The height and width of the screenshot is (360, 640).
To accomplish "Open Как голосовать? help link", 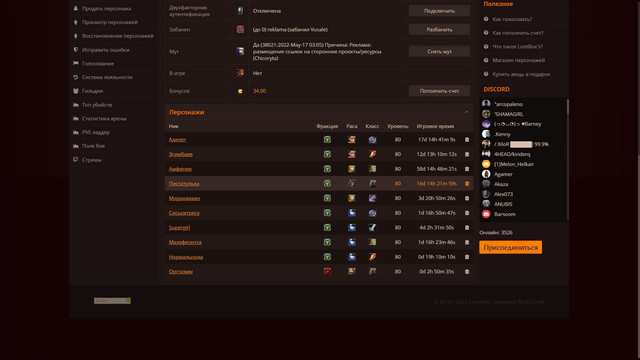I will (x=512, y=19).
